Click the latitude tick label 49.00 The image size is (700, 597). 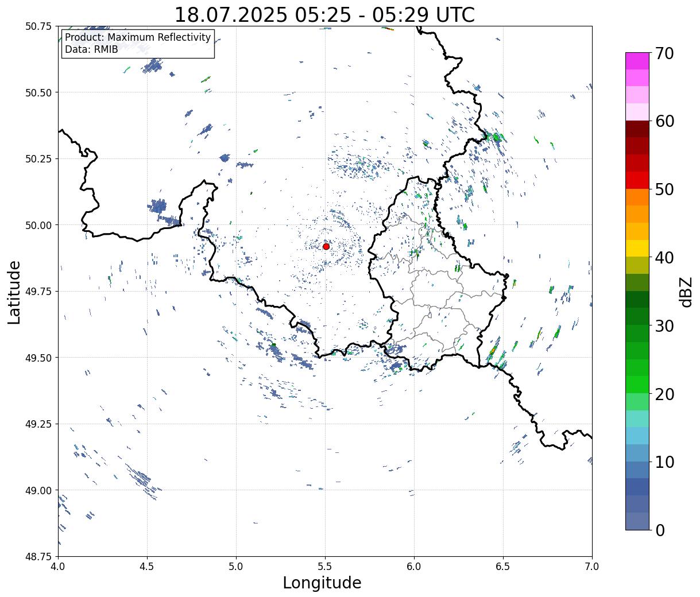click(x=38, y=490)
